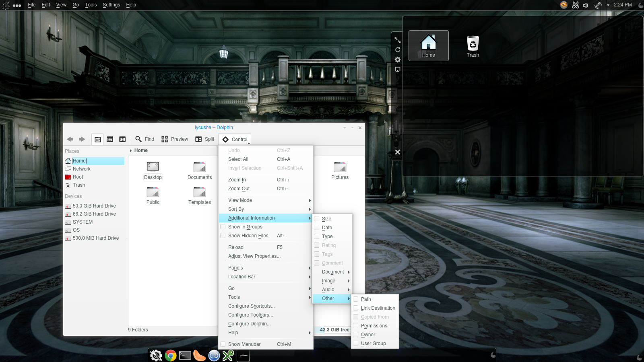Click the Forward arrow in Dolphin toolbar

(x=82, y=139)
